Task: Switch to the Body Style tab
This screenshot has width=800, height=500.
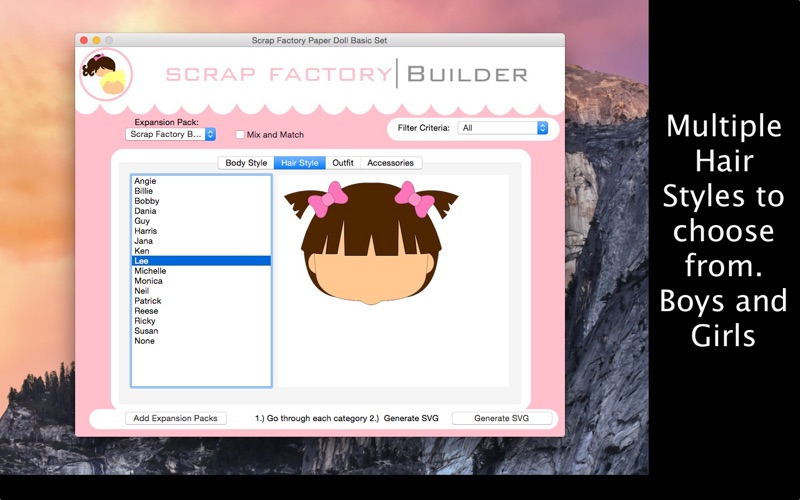Action: (246, 163)
